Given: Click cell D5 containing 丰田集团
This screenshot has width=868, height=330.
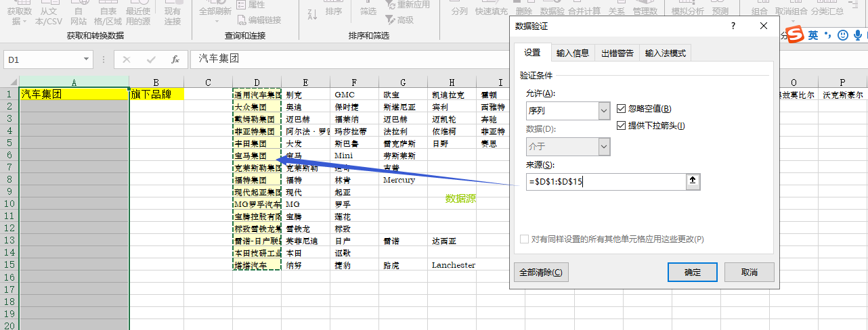Looking at the screenshot, I should click(257, 143).
